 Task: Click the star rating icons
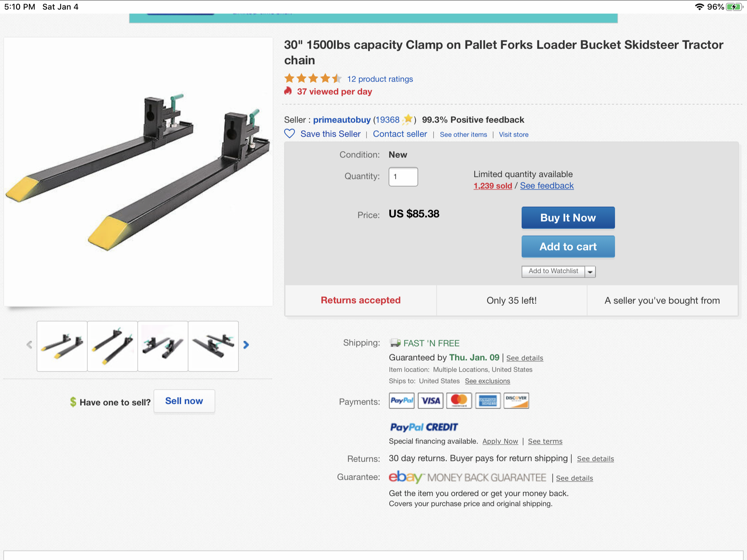click(x=313, y=79)
